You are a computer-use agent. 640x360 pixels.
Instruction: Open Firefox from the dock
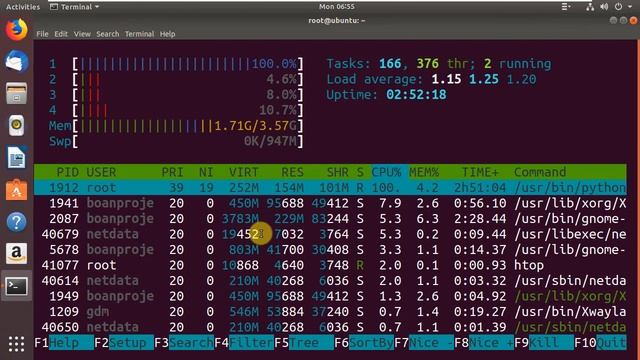click(x=16, y=30)
